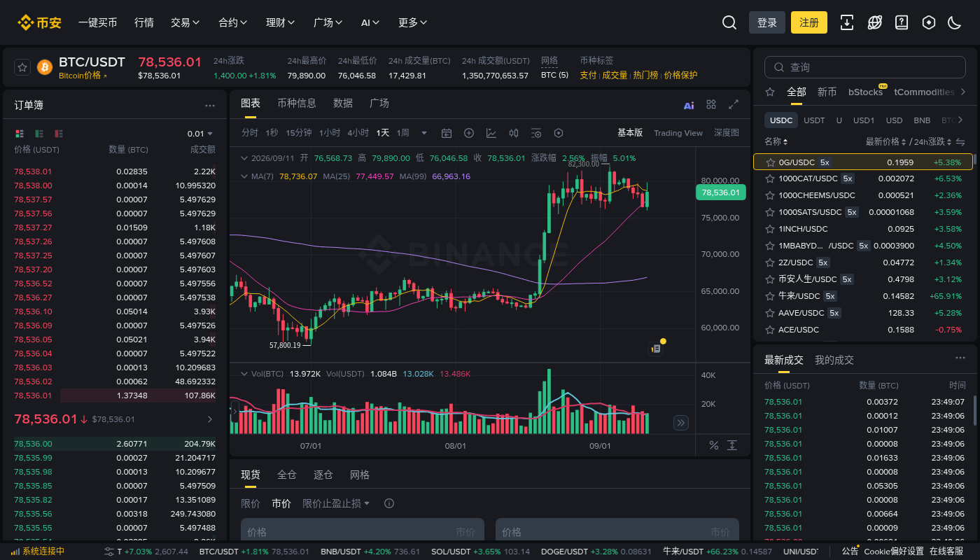Switch to the 币种信息 tab
The height and width of the screenshot is (560, 980).
297,104
